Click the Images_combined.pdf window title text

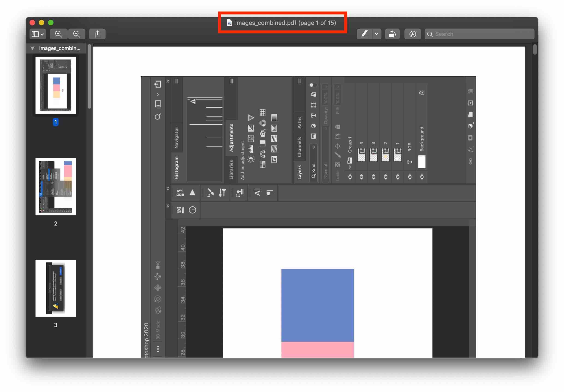pyautogui.click(x=265, y=23)
